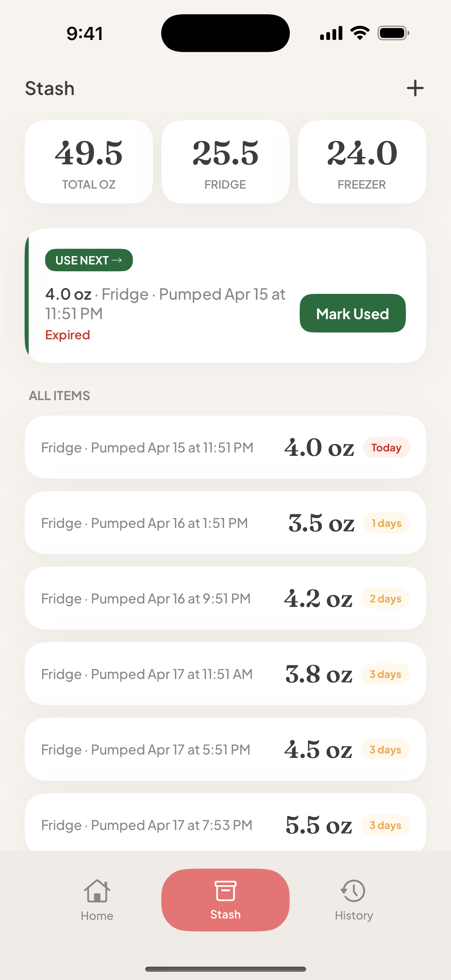Select the Stash tab
Viewport: 451px width, 980px height.
tap(225, 899)
